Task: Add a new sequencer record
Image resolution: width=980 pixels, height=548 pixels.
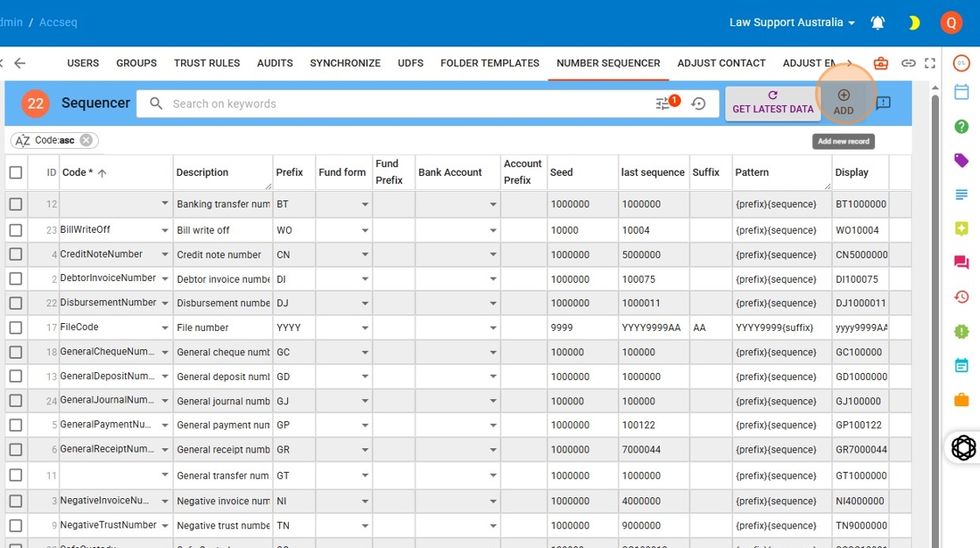Action: [x=843, y=102]
